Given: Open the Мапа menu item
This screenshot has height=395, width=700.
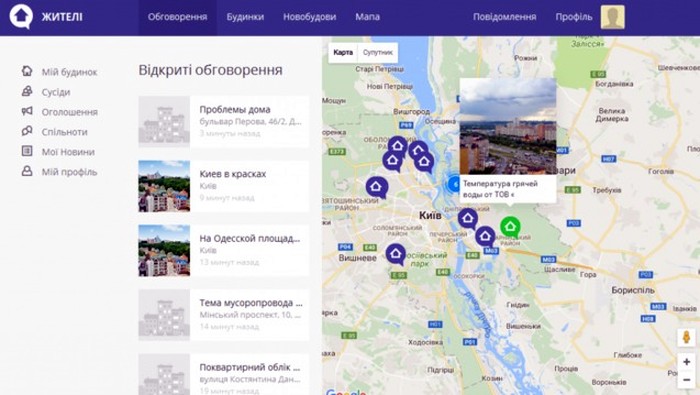Looking at the screenshot, I should tap(367, 17).
